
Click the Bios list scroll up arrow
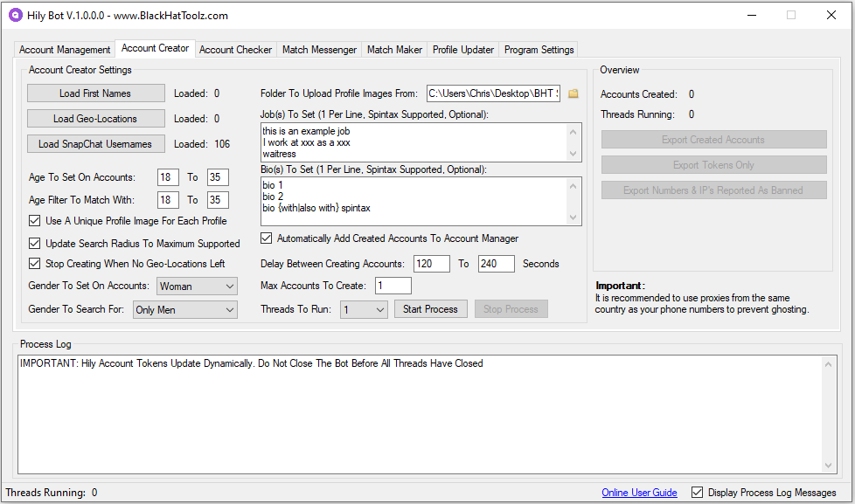tap(573, 186)
